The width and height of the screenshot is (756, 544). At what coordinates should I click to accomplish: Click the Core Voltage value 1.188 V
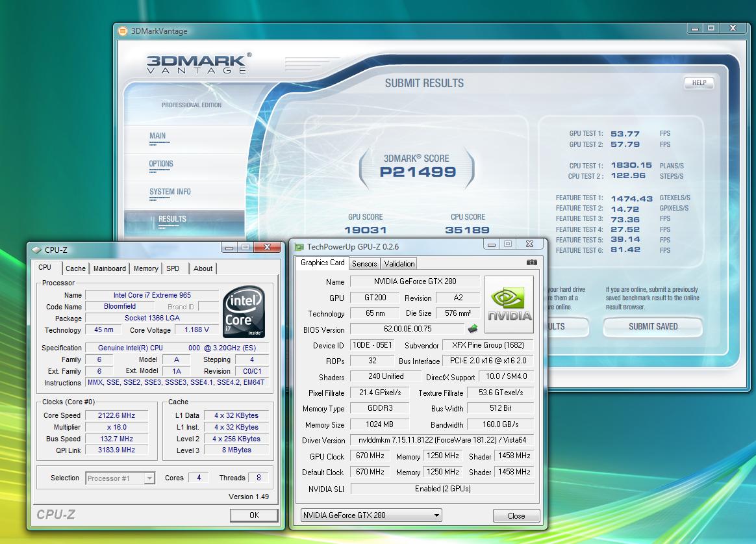pyautogui.click(x=197, y=330)
